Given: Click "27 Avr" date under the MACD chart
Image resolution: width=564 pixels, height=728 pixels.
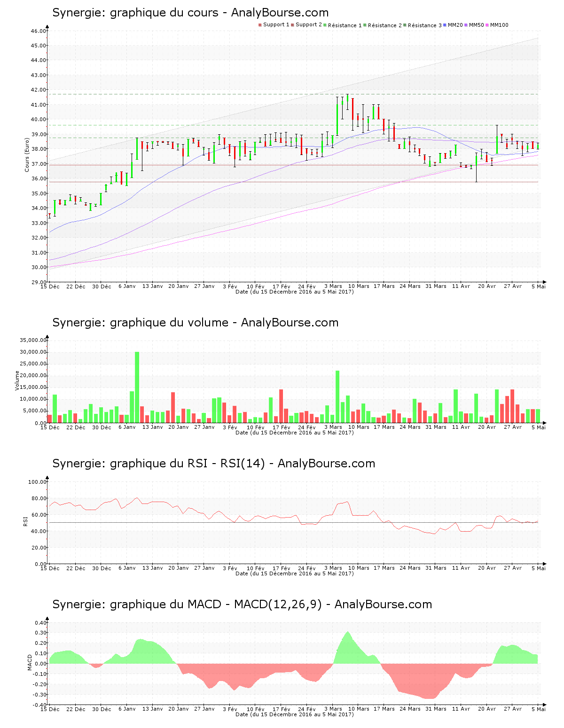Looking at the screenshot, I should (513, 709).
